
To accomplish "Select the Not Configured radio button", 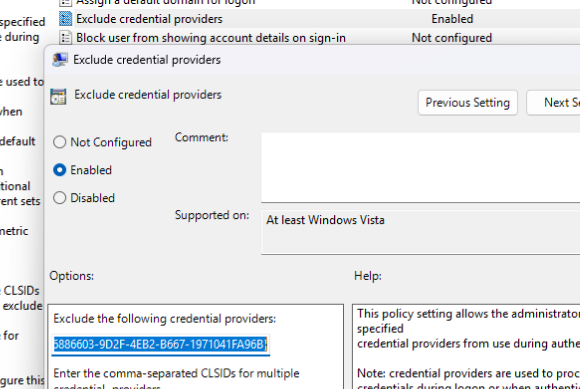I will 60,142.
